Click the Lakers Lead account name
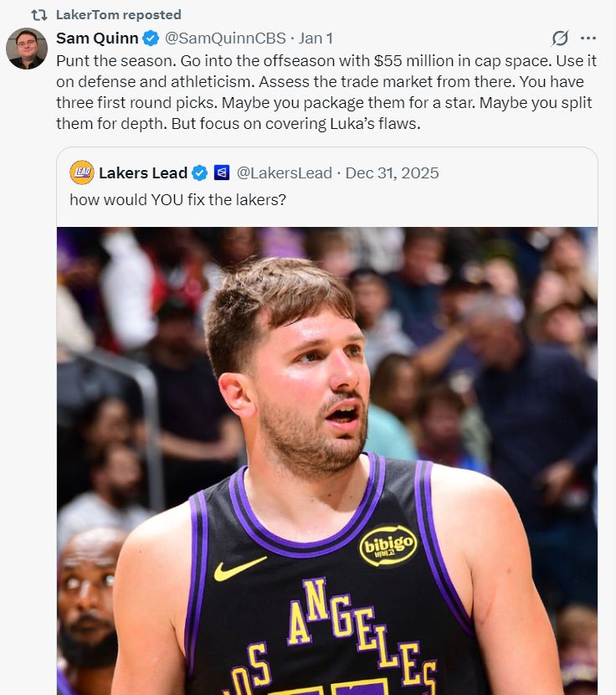Screen dimensions: 616x695 pyautogui.click(x=143, y=173)
